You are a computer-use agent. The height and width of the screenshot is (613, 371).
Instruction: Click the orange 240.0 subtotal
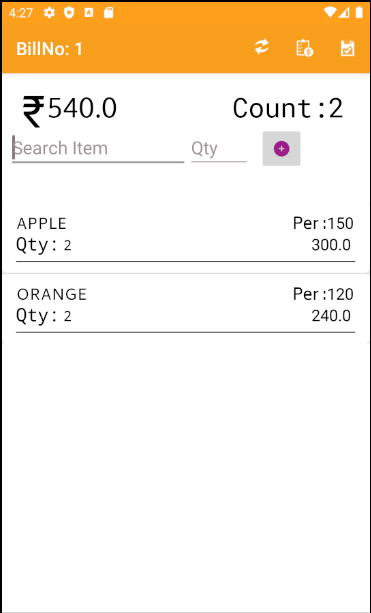[x=331, y=316]
